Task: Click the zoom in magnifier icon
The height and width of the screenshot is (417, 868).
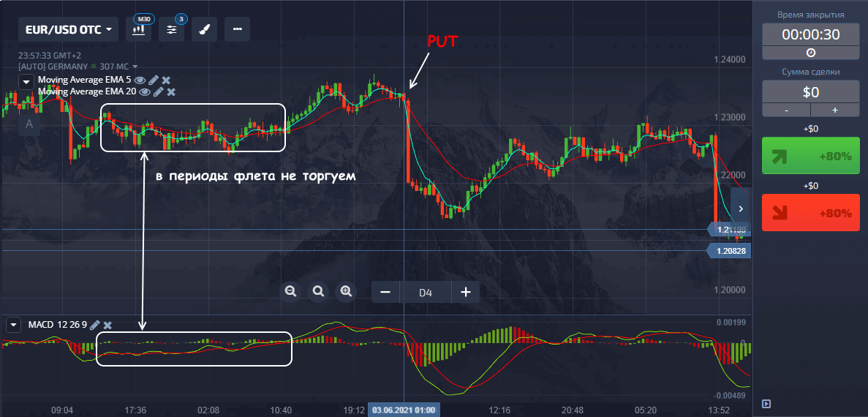Action: tap(345, 291)
